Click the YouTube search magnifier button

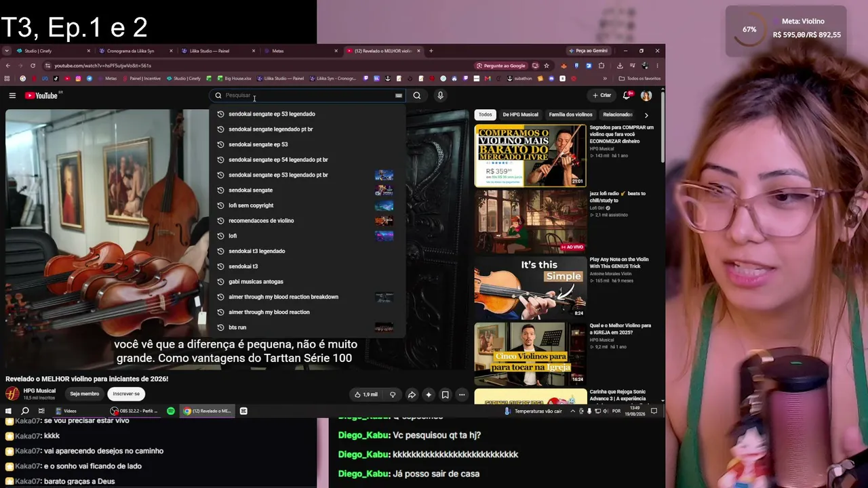click(417, 96)
